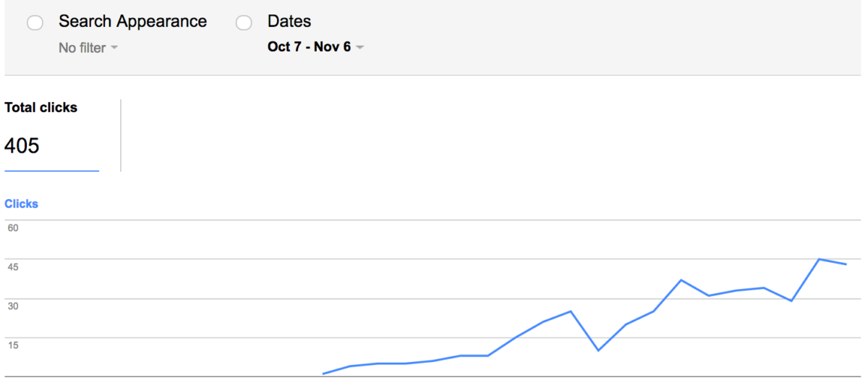Click the 45 label on the y-axis
868x383 pixels.
13,267
